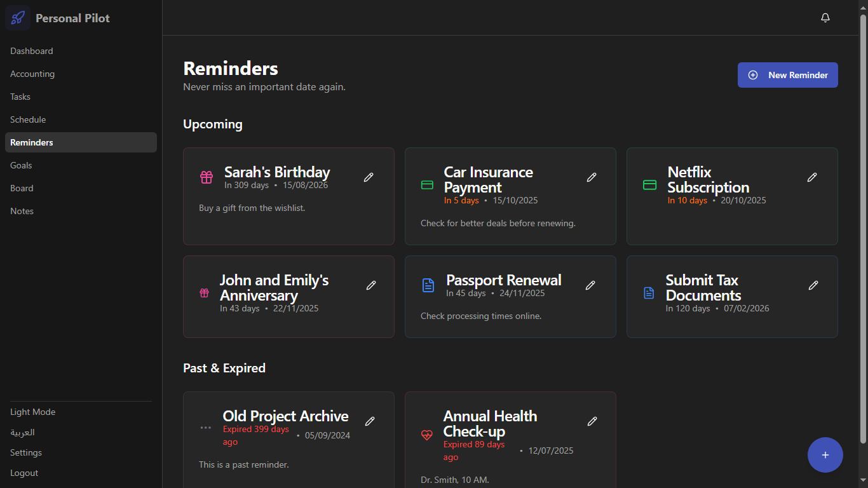Click the notification bell icon

tap(825, 18)
